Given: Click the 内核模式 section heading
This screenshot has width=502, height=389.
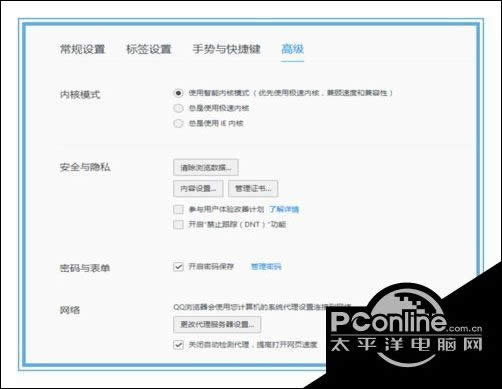Looking at the screenshot, I should [80, 94].
